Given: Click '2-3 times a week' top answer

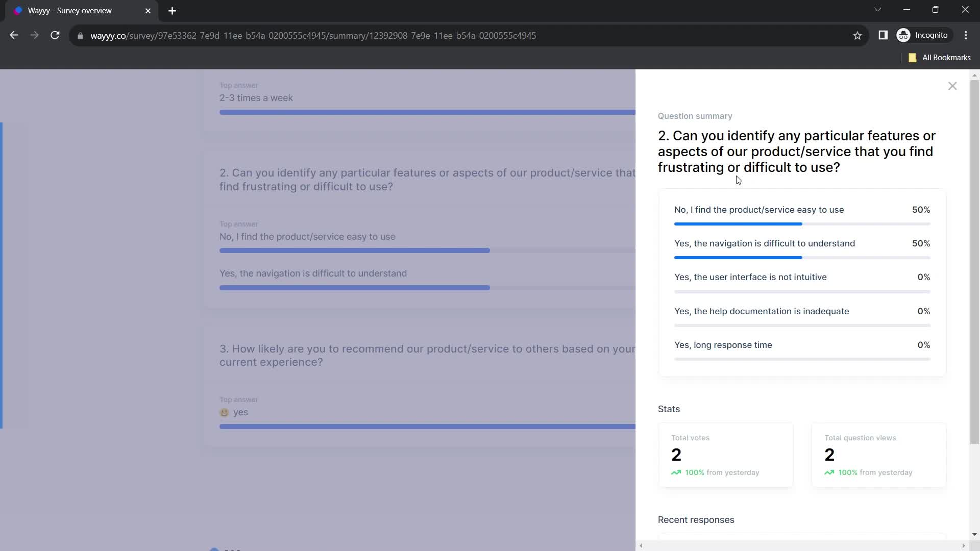Looking at the screenshot, I should [x=256, y=98].
